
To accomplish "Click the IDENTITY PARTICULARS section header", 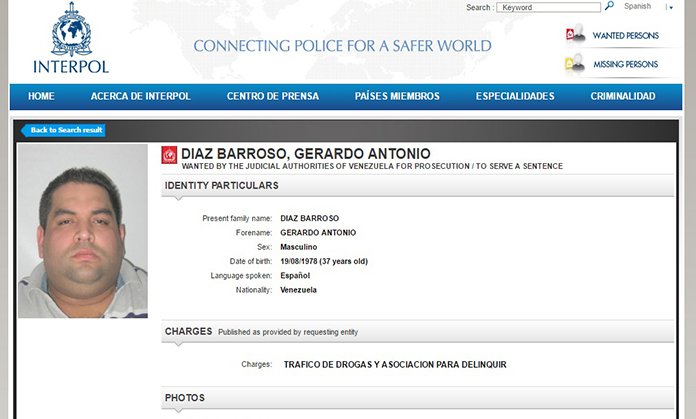I will coord(222,186).
